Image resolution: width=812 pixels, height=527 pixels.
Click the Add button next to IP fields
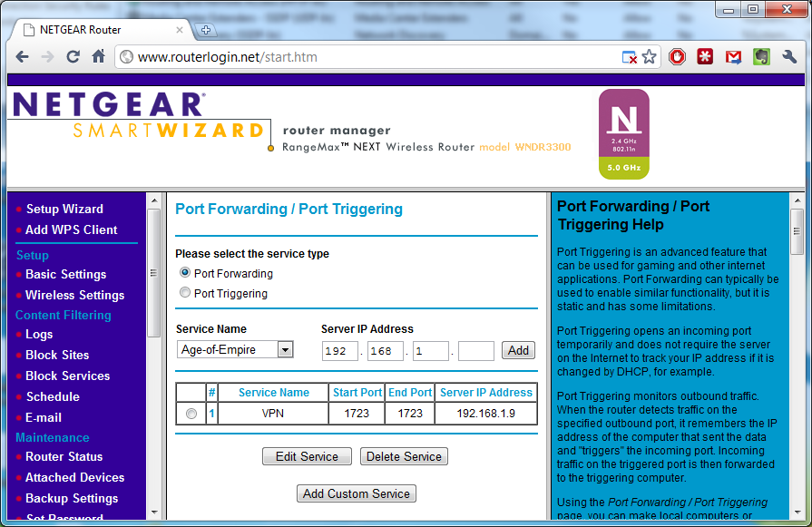click(x=518, y=350)
